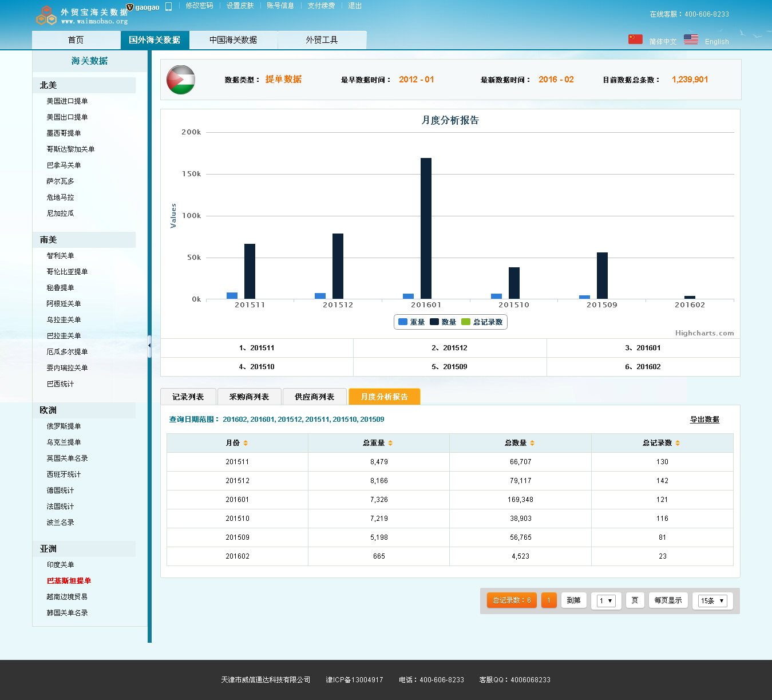Click the tall 201601 quantity bar

[x=426, y=228]
